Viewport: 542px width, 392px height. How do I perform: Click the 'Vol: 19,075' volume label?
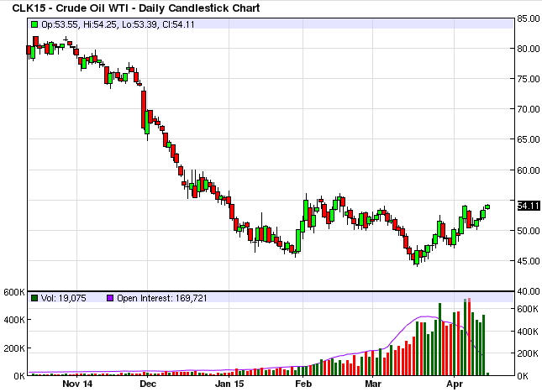pos(63,298)
